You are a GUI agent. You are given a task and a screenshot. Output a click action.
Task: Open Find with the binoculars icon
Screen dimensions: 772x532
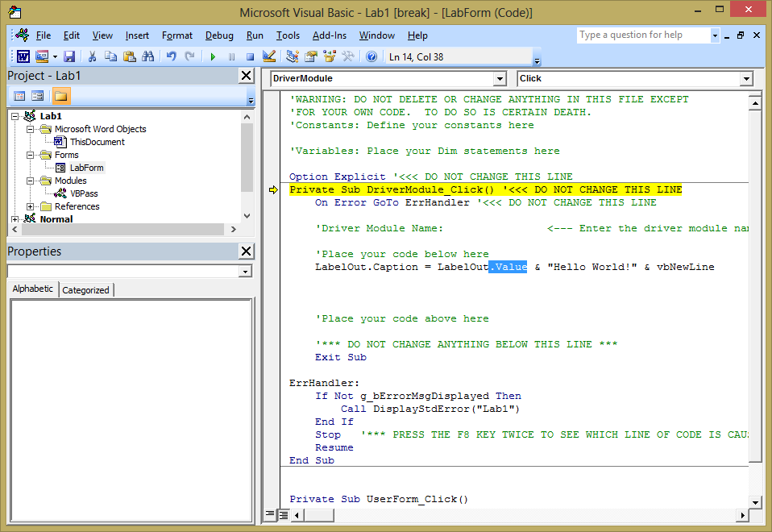click(147, 56)
